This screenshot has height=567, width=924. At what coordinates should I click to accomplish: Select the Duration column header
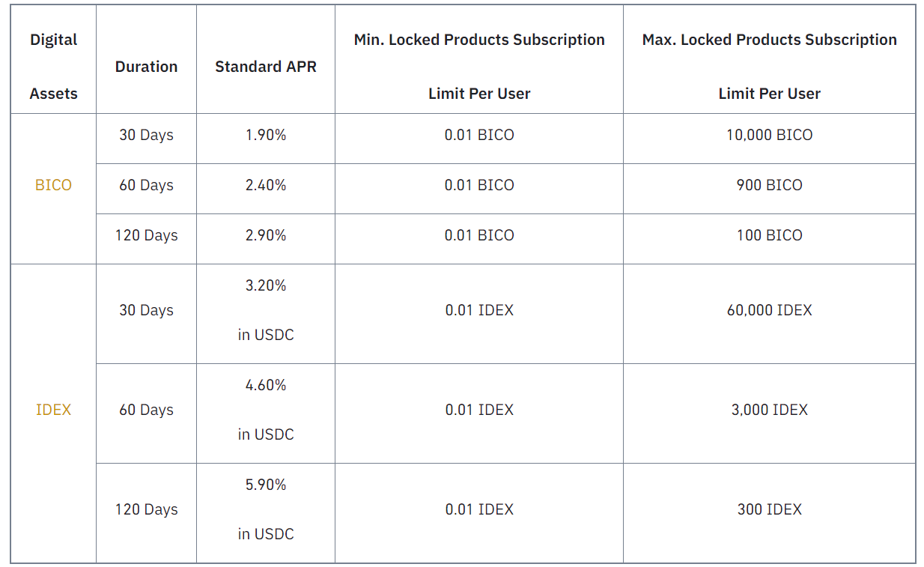(146, 67)
